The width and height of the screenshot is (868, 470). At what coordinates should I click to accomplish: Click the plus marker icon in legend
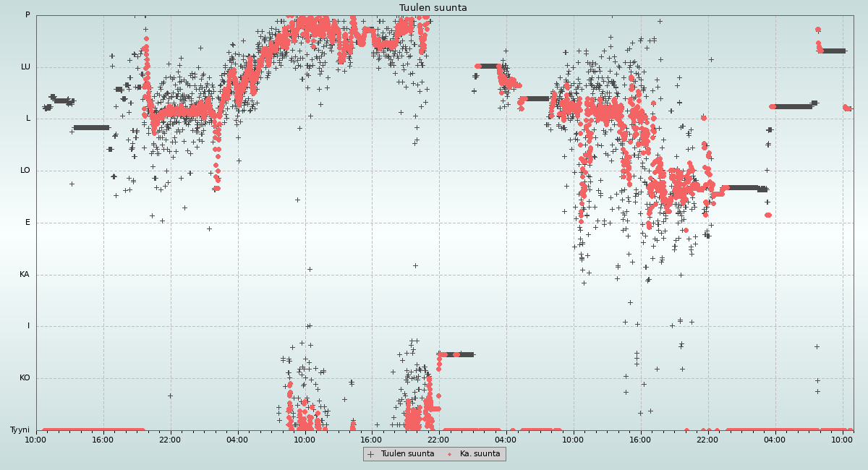(371, 454)
